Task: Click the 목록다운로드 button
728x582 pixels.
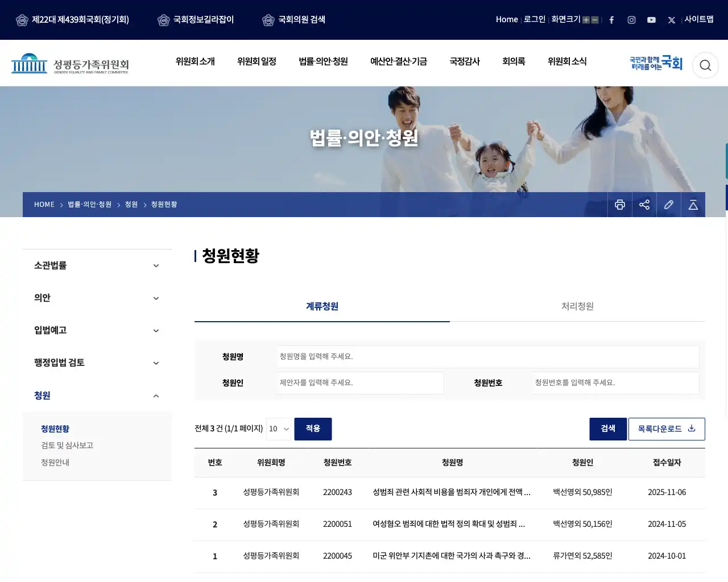Action: (x=667, y=429)
